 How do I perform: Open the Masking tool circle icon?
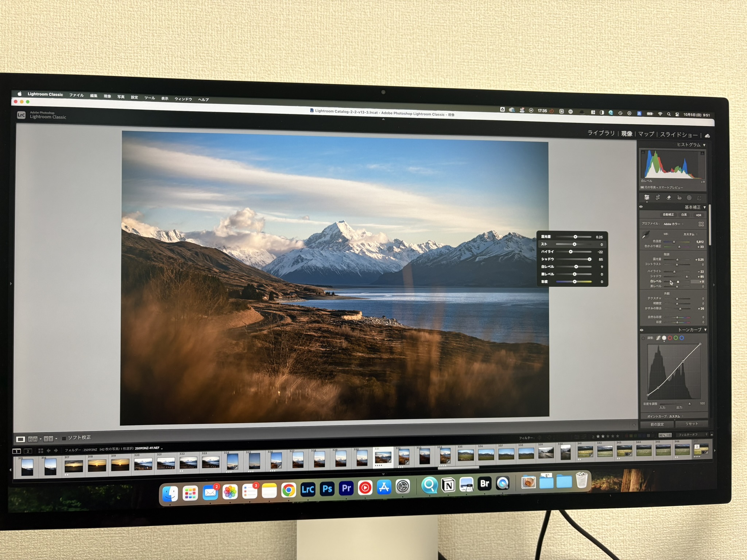click(689, 198)
